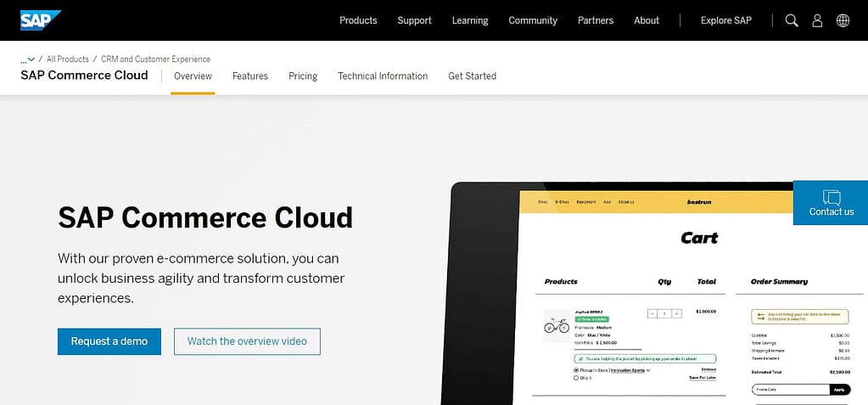This screenshot has height=405, width=868.
Task: Open the search magnifier icon
Action: [x=792, y=20]
